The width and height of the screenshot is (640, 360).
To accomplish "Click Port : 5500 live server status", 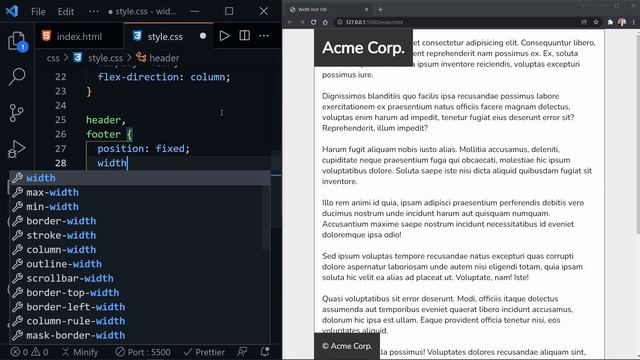I will point(143,352).
